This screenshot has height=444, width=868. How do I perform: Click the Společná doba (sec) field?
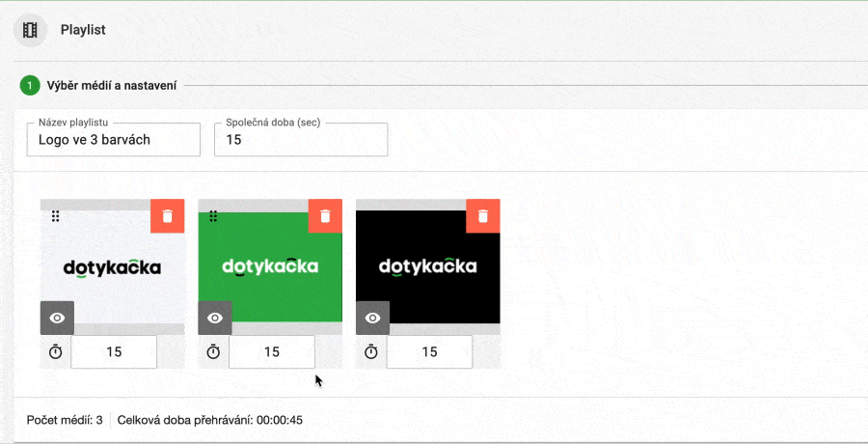point(300,140)
